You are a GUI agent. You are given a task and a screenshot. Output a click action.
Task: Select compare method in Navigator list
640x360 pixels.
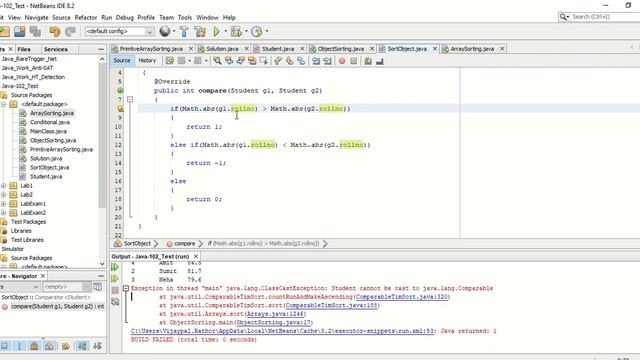tap(57, 306)
